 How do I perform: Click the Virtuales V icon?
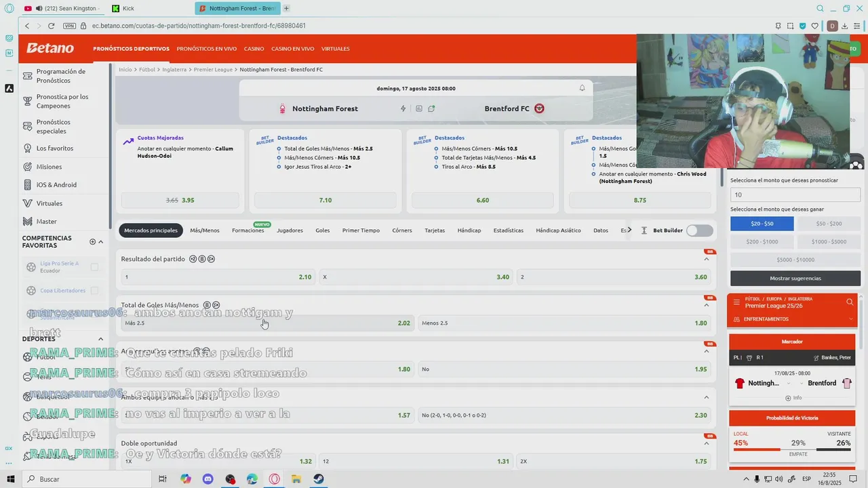[28, 203]
